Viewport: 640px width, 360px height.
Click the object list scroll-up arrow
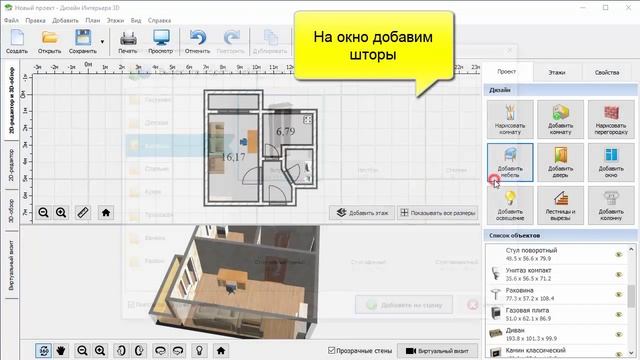(631, 249)
